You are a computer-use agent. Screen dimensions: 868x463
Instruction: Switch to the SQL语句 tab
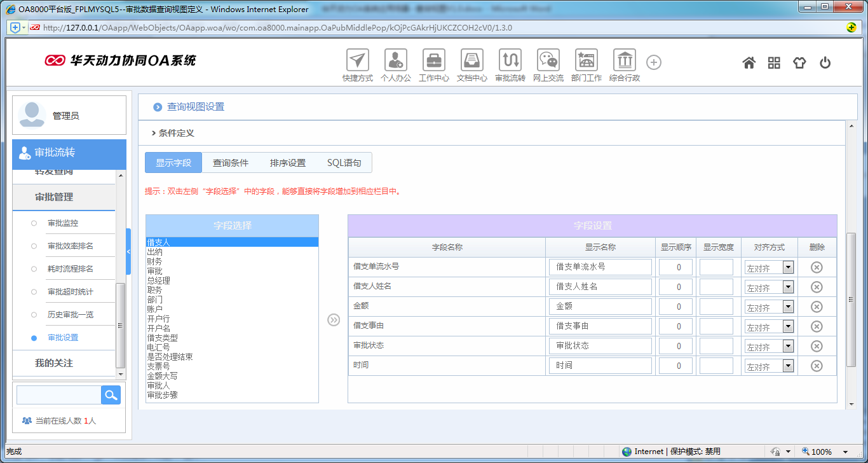pyautogui.click(x=344, y=162)
